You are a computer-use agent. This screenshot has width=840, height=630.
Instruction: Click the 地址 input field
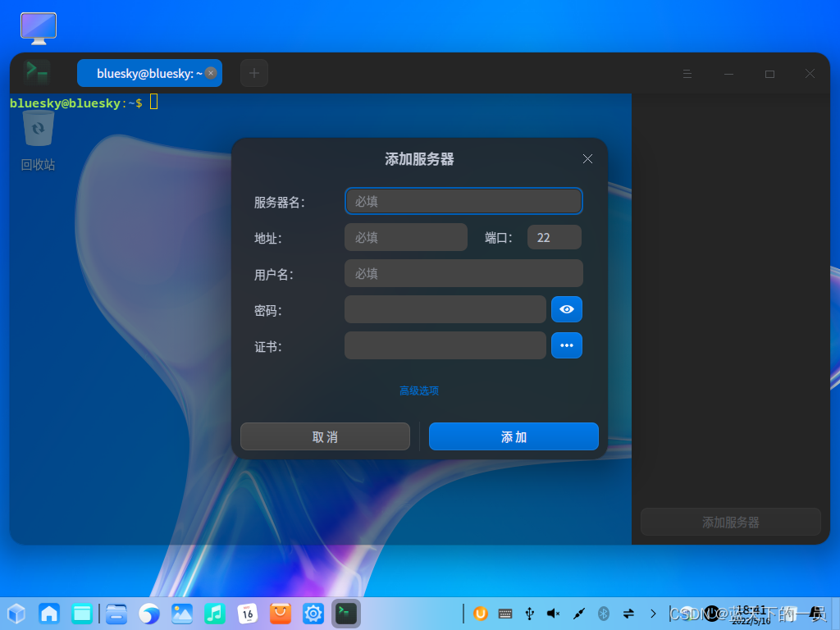(x=405, y=237)
